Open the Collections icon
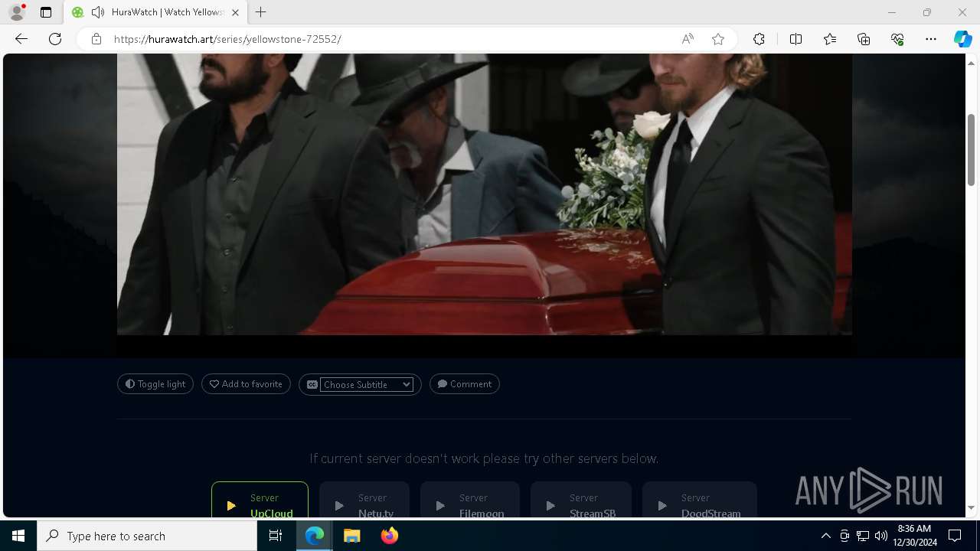 coord(864,39)
